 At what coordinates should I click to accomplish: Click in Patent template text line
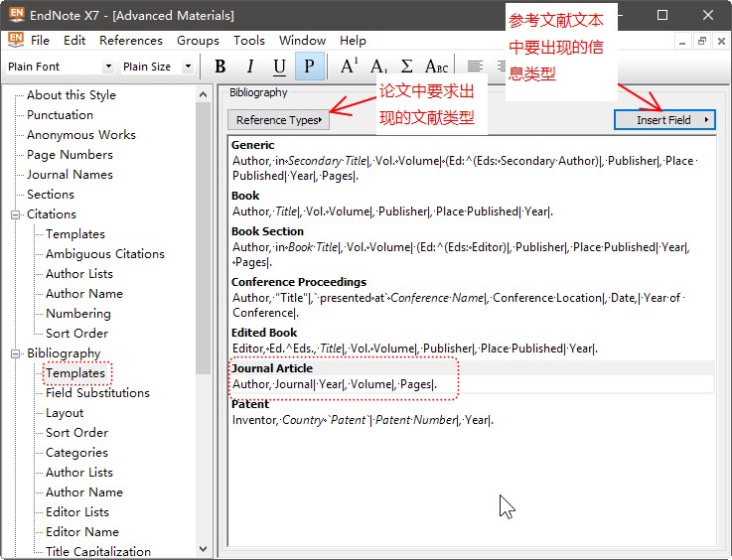click(363, 420)
